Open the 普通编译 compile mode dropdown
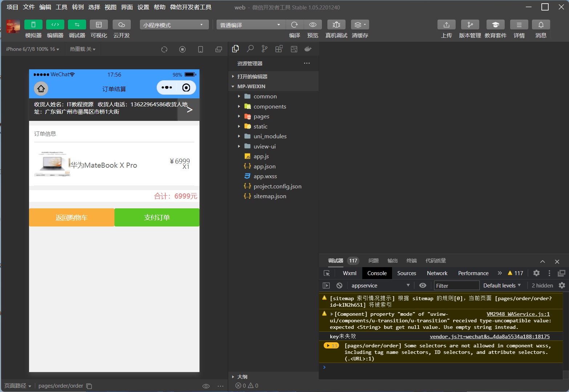 251,25
